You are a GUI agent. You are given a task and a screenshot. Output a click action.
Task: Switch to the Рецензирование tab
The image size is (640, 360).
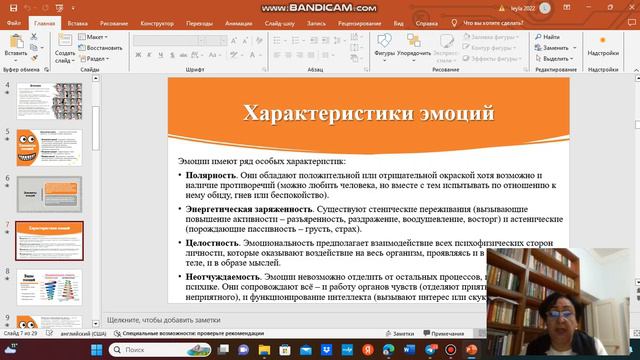pyautogui.click(x=360, y=23)
